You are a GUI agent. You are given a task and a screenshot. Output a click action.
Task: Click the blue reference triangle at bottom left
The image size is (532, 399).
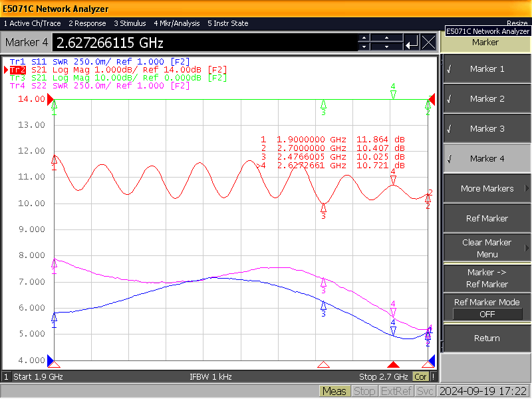[x=51, y=360]
